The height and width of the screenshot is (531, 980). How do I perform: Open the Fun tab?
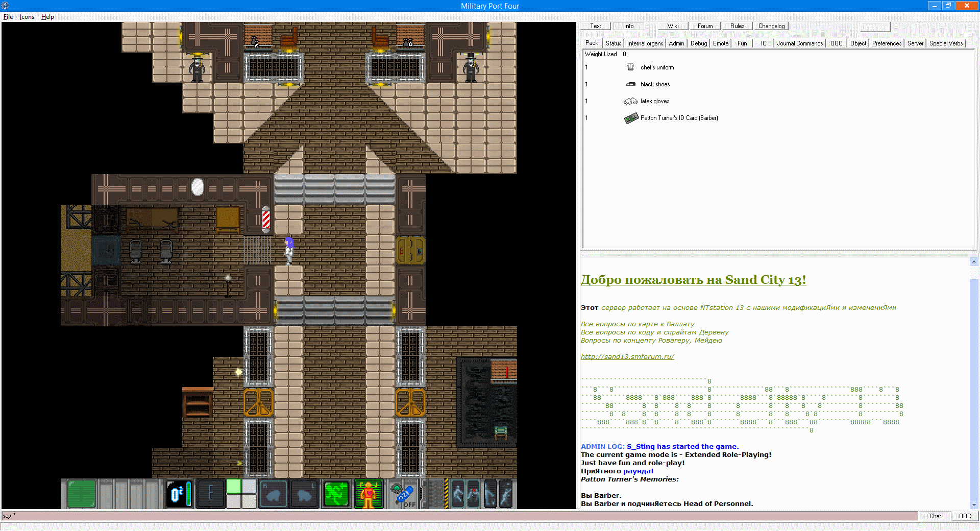742,43
